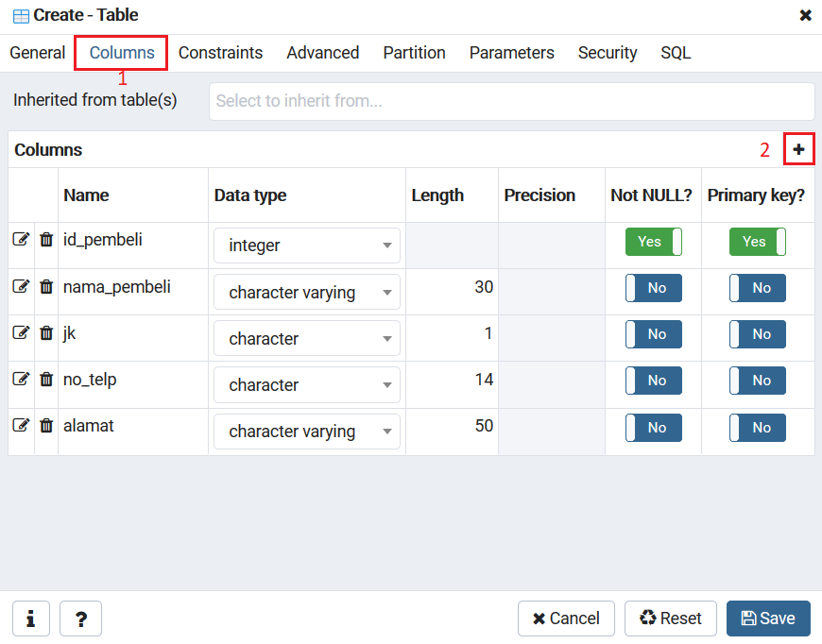Open help using the question mark icon
The image size is (822, 644).
pyautogui.click(x=80, y=619)
